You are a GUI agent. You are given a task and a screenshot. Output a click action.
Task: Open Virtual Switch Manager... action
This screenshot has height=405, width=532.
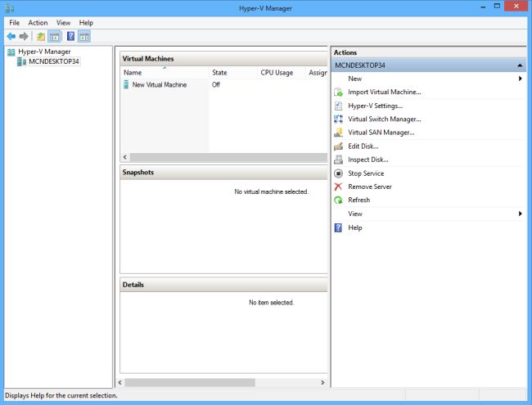385,119
